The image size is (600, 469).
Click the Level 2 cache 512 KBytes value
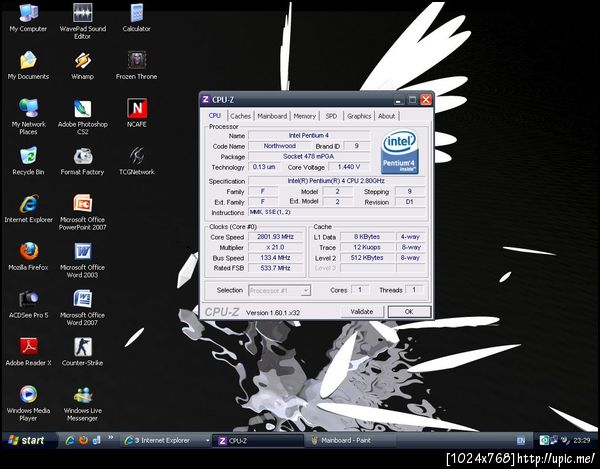[x=367, y=258]
